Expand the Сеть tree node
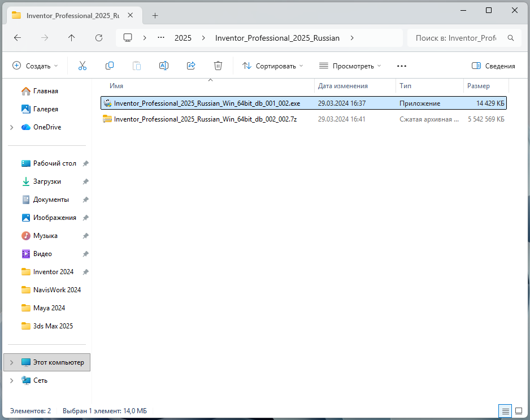Image resolution: width=530 pixels, height=420 pixels. [x=12, y=380]
